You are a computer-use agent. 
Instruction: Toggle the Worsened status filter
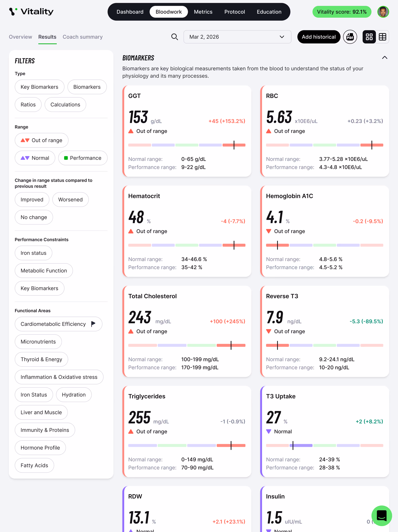pos(70,200)
